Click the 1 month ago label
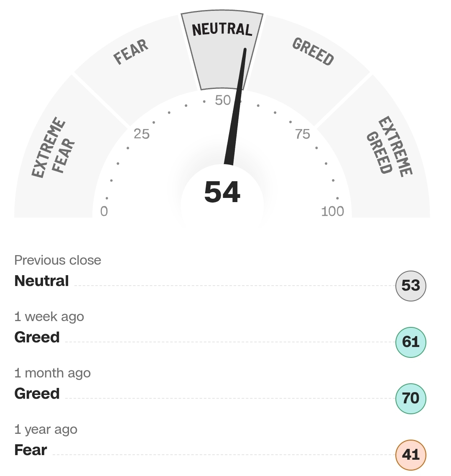Screen dimensions: 451x476 (x=53, y=373)
